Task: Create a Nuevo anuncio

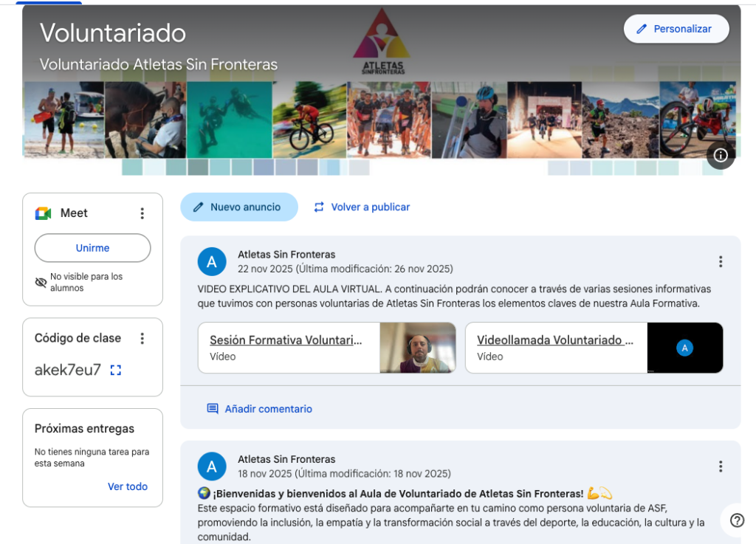Action: coord(238,207)
